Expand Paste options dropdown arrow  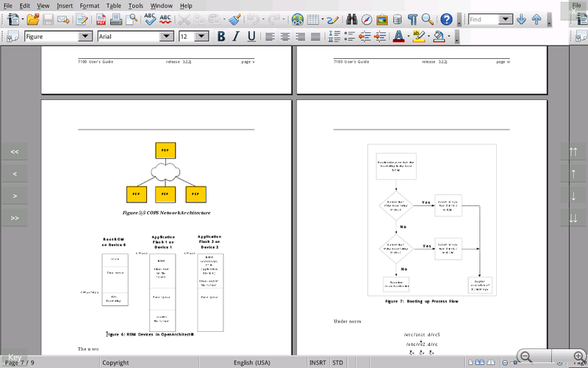(224, 19)
